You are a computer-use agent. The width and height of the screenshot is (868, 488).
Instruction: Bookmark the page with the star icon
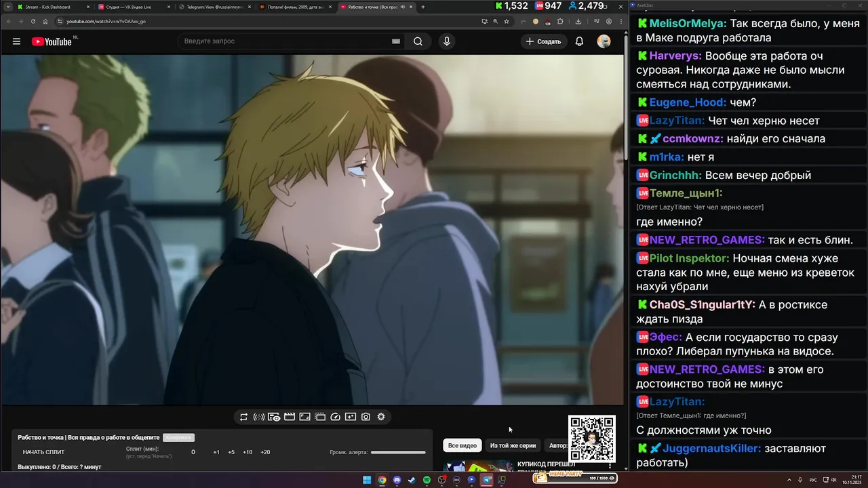pyautogui.click(x=506, y=21)
